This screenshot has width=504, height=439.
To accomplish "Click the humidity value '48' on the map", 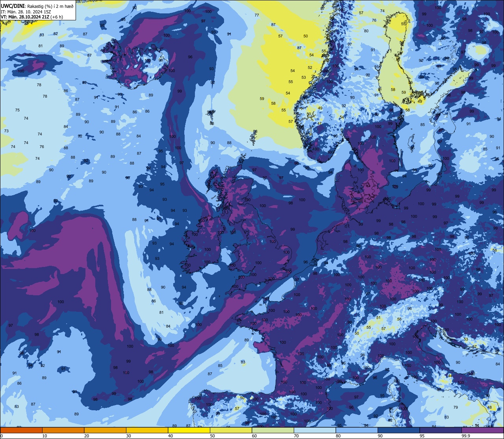I will (x=489, y=407).
